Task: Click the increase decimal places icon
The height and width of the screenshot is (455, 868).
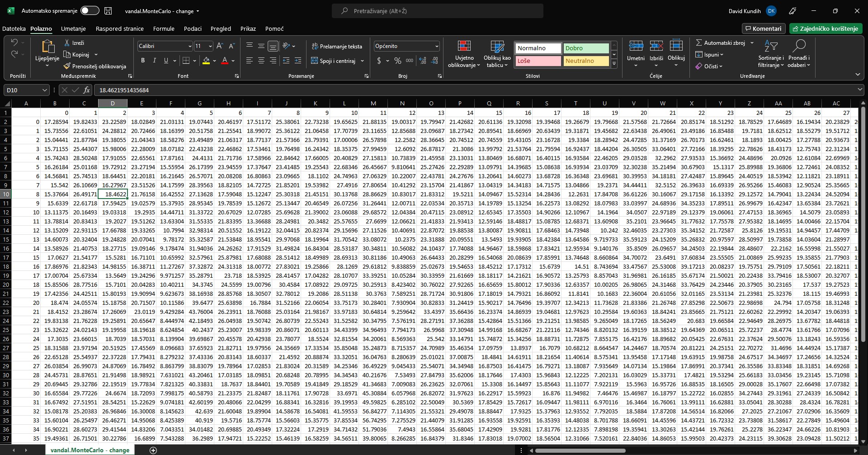Action: click(x=423, y=61)
